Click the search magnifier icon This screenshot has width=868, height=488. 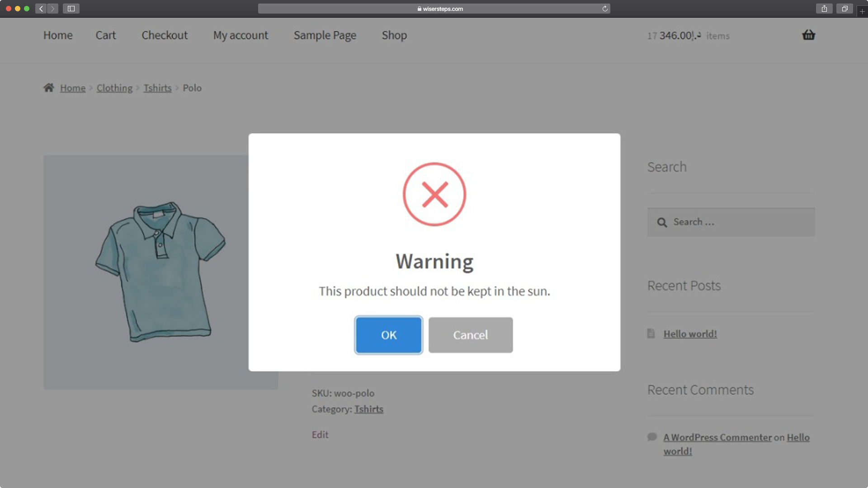pos(662,222)
